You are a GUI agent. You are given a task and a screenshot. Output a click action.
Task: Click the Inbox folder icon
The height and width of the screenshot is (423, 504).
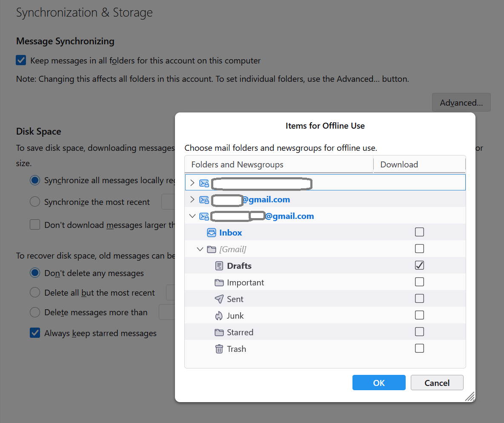pyautogui.click(x=212, y=233)
